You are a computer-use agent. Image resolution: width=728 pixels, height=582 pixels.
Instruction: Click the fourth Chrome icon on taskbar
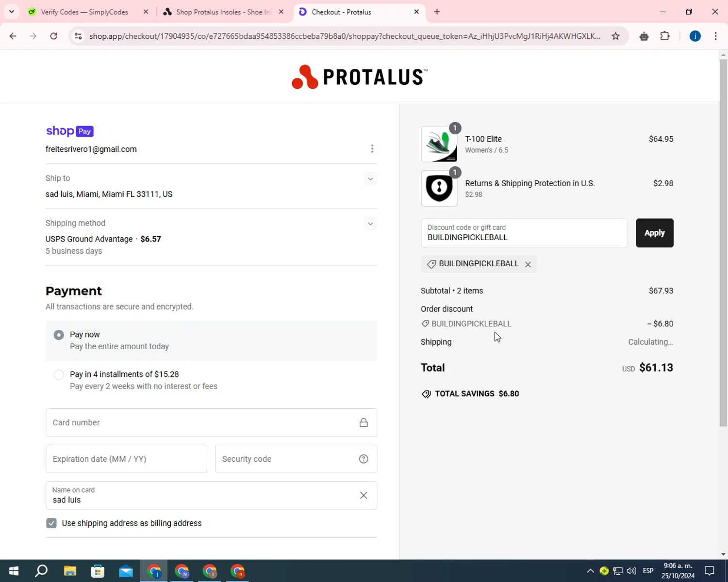coord(238,571)
